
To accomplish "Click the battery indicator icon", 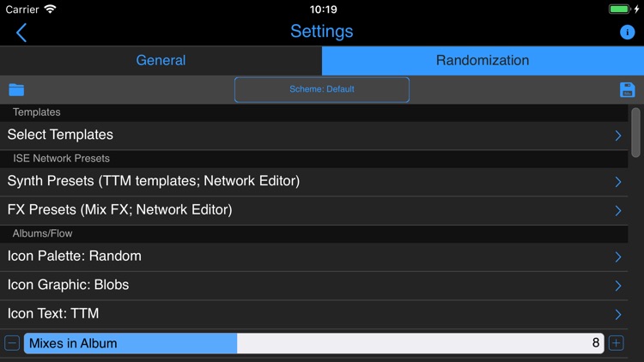I will click(x=619, y=9).
